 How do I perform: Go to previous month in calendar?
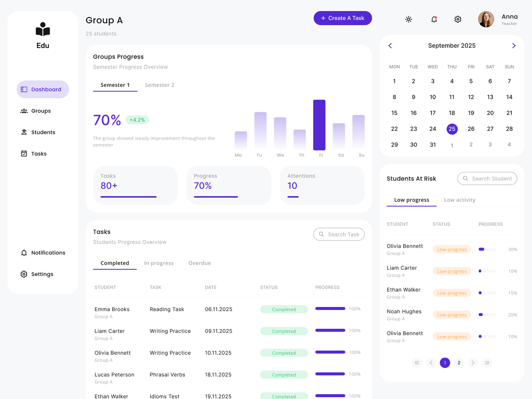tap(390, 46)
